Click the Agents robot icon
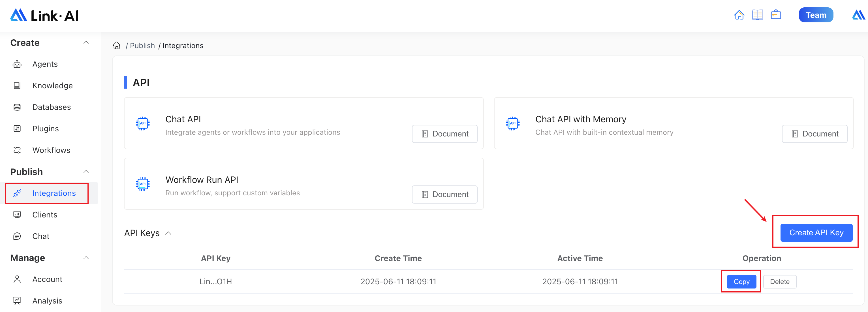Image resolution: width=868 pixels, height=312 pixels. 17,64
